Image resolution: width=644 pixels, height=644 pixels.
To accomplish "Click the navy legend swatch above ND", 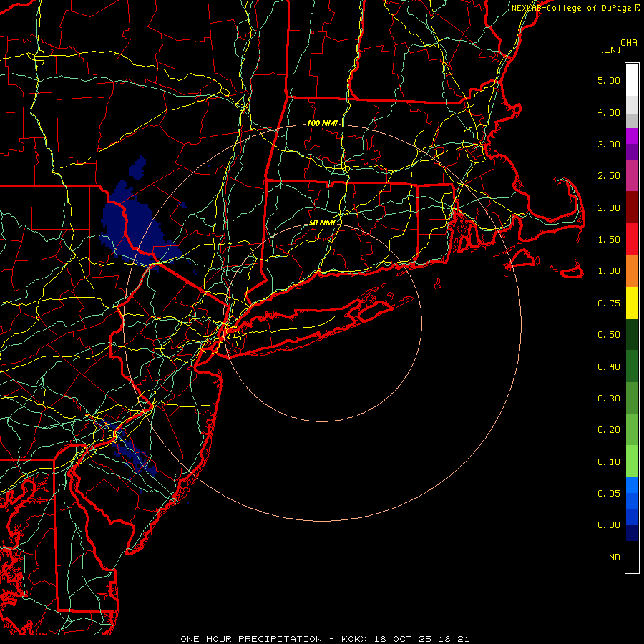I will [632, 533].
